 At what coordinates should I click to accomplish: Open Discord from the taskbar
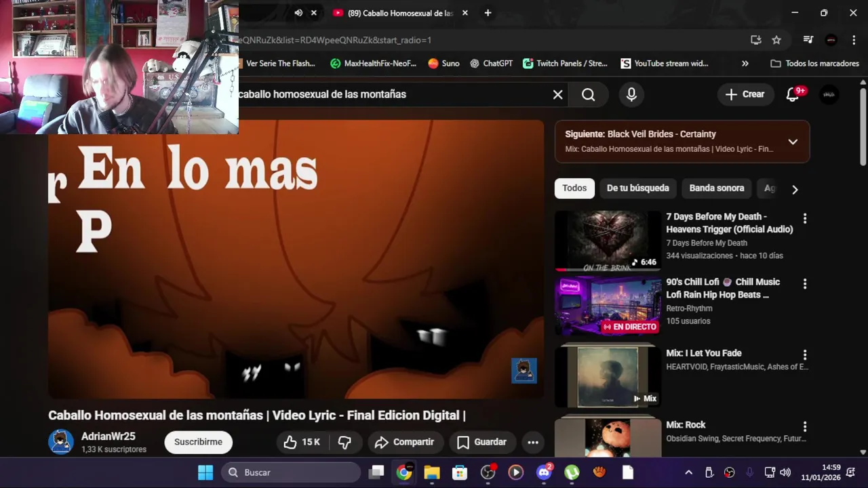pyautogui.click(x=544, y=472)
